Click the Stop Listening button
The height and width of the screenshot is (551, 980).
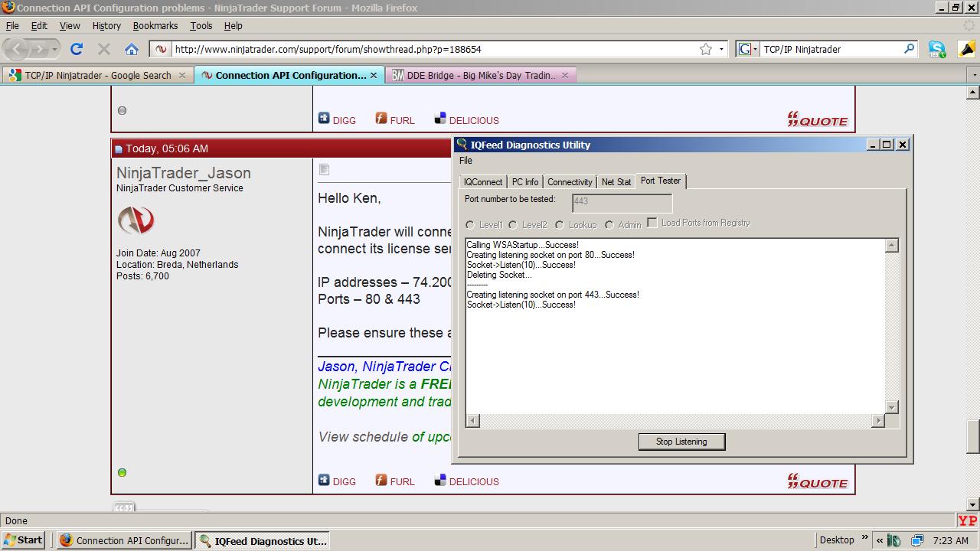tap(681, 442)
